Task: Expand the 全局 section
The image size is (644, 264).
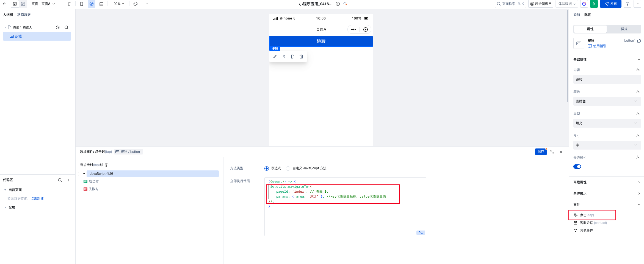Action: (x=5, y=207)
